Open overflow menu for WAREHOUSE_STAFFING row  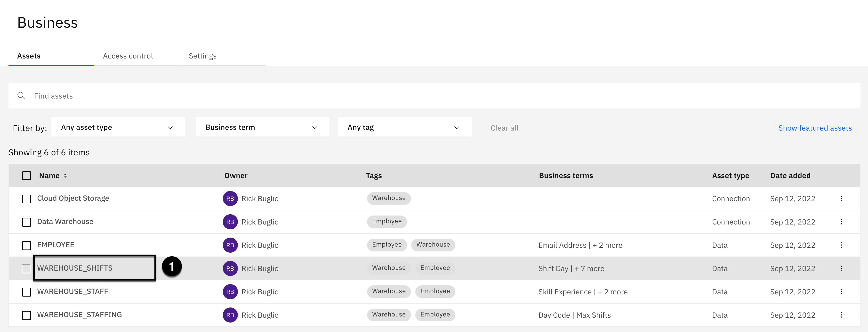pos(841,315)
